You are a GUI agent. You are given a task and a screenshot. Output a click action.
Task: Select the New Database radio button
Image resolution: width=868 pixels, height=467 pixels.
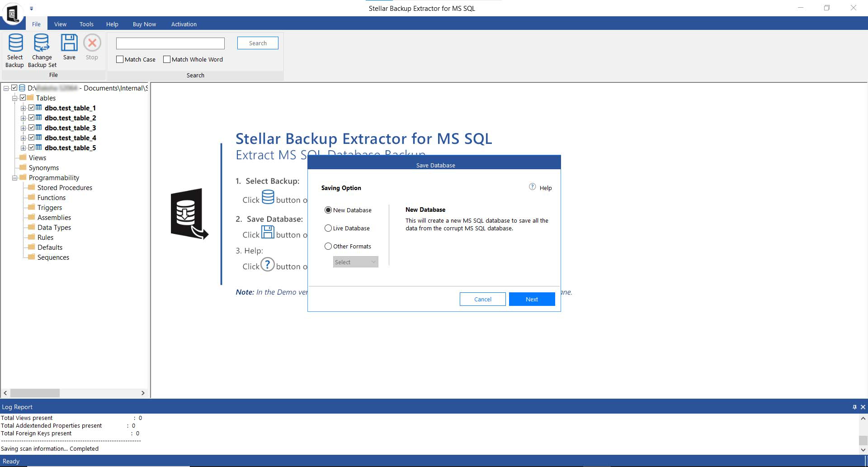click(x=328, y=210)
